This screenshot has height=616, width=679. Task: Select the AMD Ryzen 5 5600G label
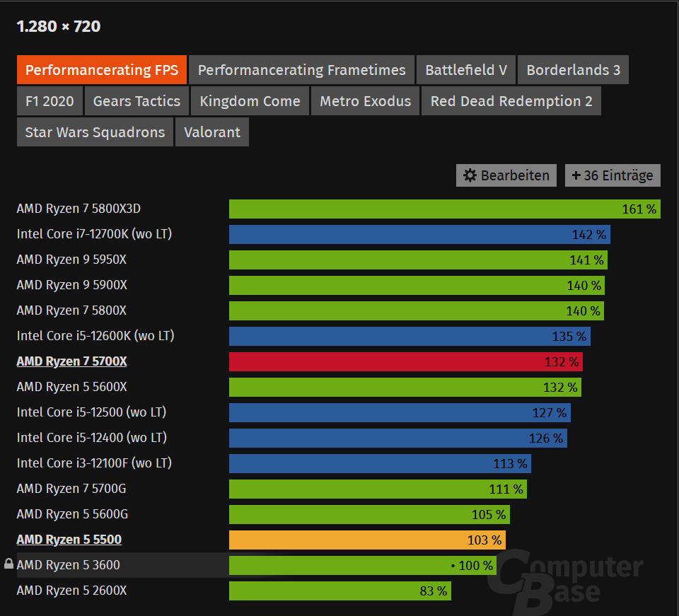point(72,514)
